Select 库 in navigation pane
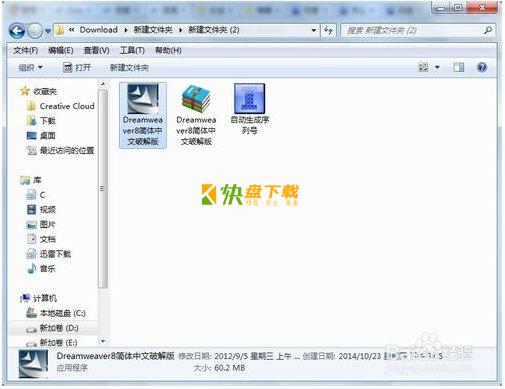The image size is (505, 389). click(30, 180)
